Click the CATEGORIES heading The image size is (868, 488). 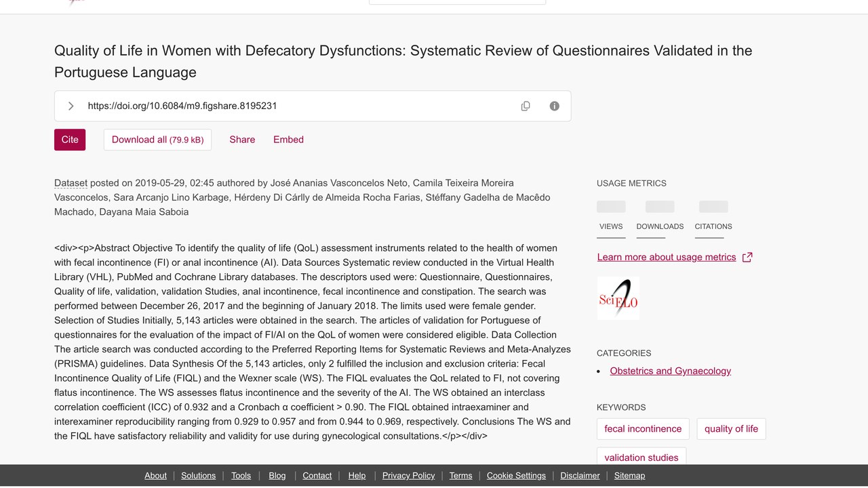pyautogui.click(x=624, y=353)
